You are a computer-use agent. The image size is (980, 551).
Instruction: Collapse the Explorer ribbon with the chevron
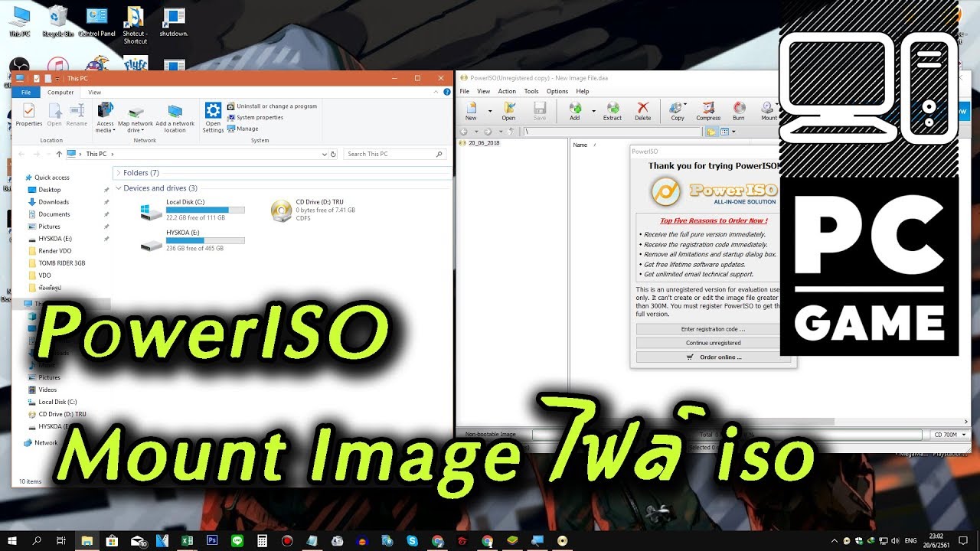pyautogui.click(x=434, y=92)
